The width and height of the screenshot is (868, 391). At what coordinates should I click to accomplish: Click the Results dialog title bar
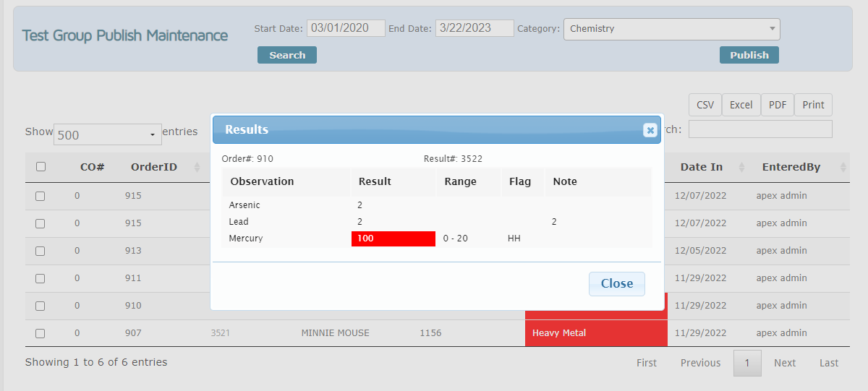pyautogui.click(x=436, y=130)
